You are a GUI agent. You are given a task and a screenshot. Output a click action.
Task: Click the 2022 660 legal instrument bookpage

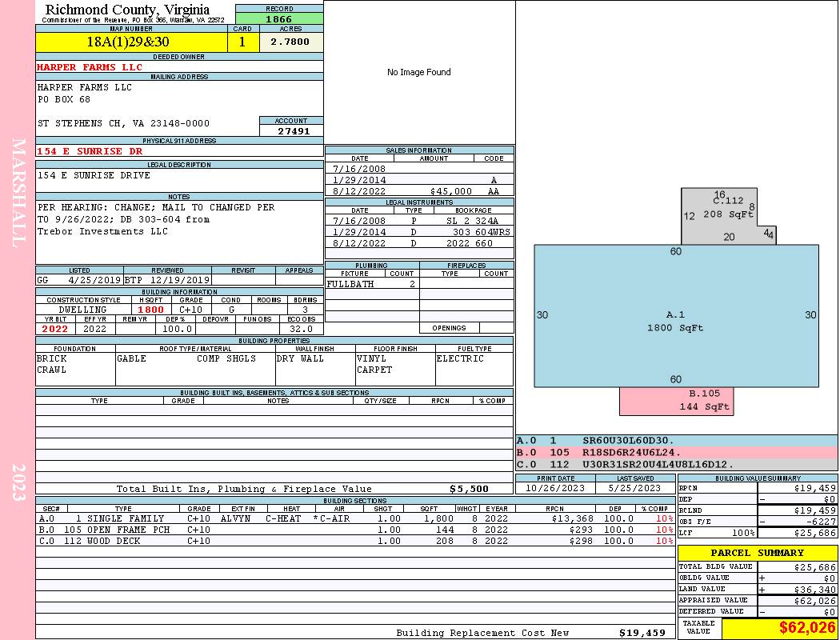[470, 243]
